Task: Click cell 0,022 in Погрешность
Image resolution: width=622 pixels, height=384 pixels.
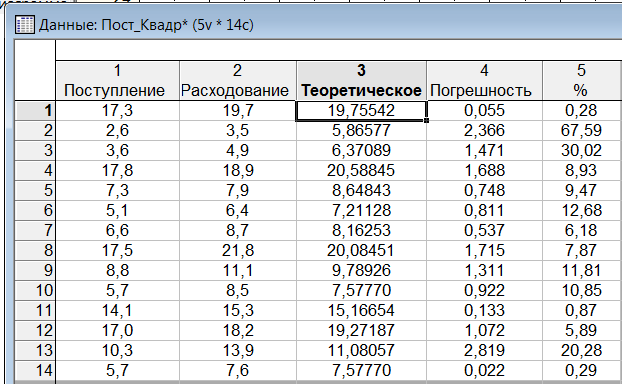Action: (x=484, y=371)
